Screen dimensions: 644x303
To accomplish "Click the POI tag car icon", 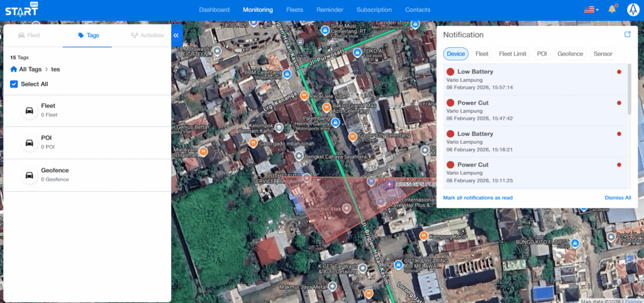I will [x=29, y=143].
